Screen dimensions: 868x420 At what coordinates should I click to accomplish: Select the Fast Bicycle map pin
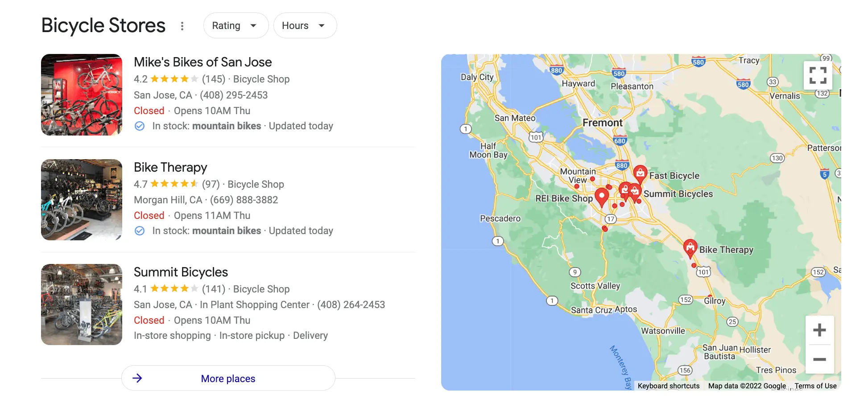[640, 174]
